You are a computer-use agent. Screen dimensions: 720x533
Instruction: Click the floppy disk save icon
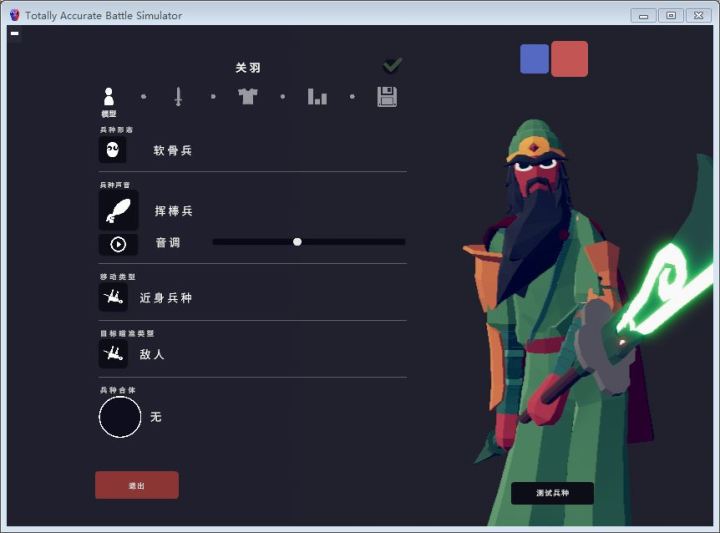tap(387, 96)
